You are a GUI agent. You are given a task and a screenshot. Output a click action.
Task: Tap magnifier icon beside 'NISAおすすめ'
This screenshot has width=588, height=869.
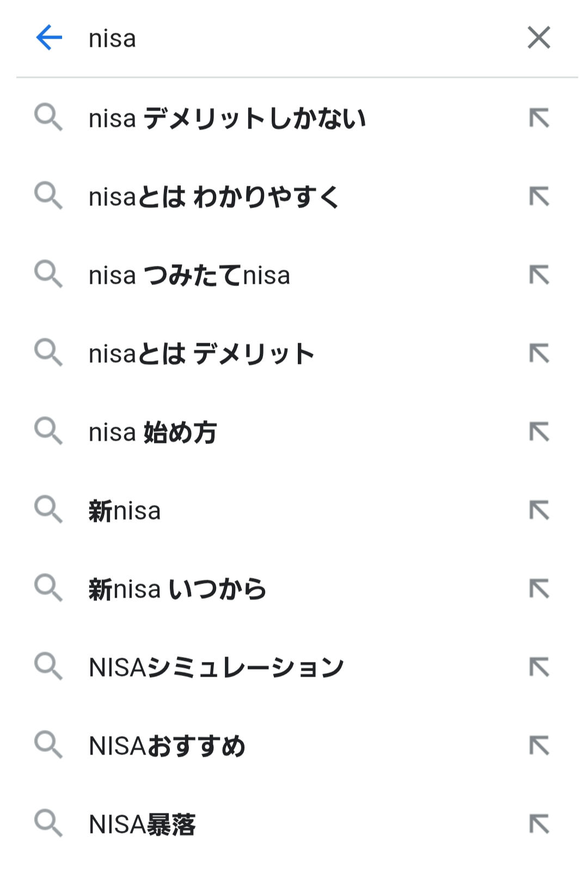48,745
